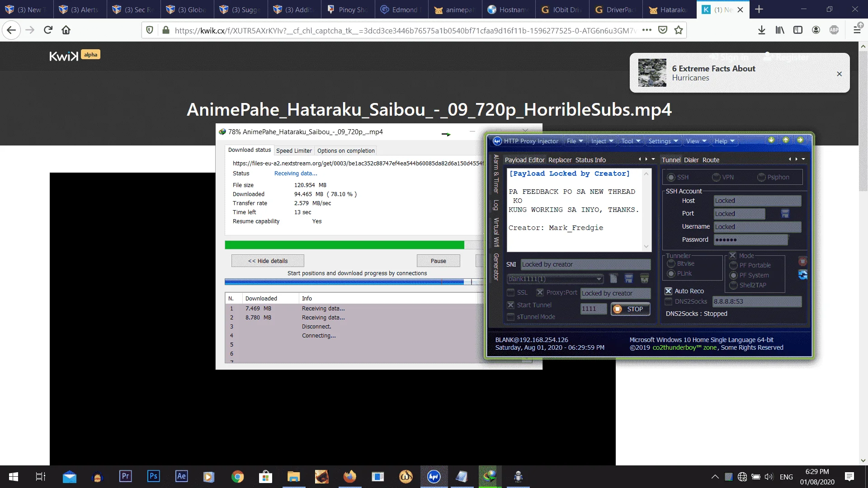Dismiss the Hurricanes notification popup

pos(839,74)
